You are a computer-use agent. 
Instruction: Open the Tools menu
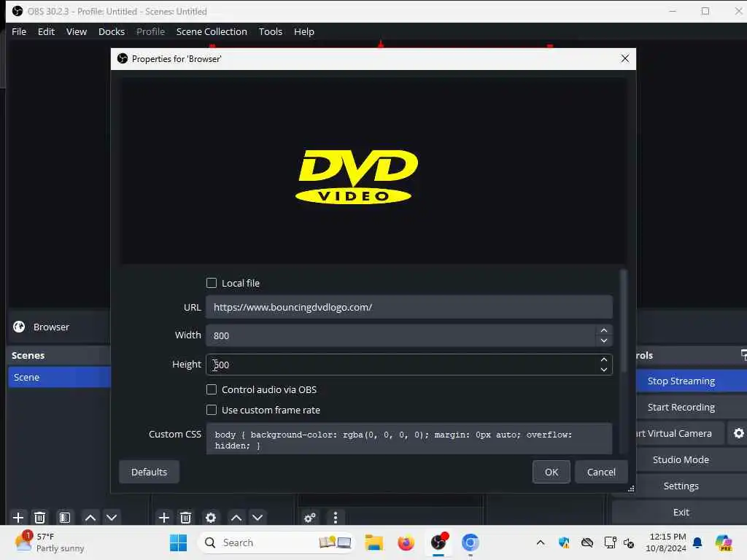[x=270, y=31]
